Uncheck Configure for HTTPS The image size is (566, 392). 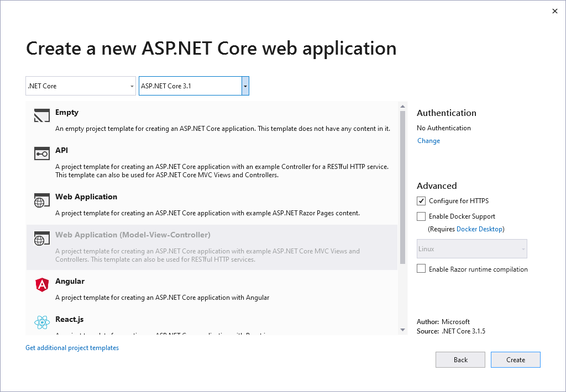point(422,201)
